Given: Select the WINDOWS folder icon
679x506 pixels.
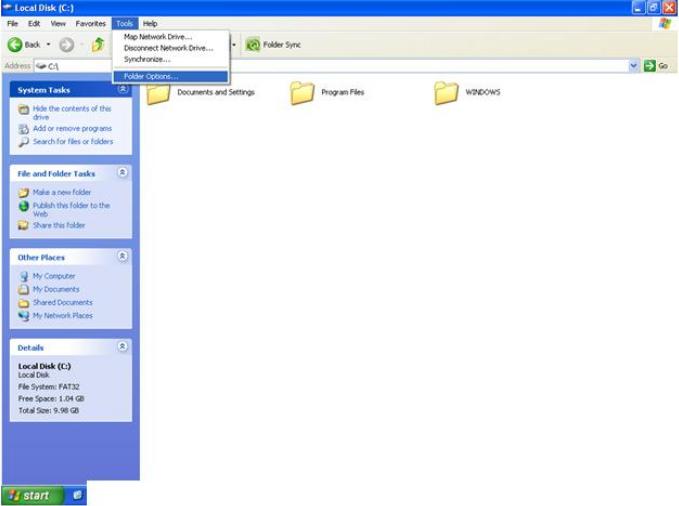Looking at the screenshot, I should click(x=446, y=93).
